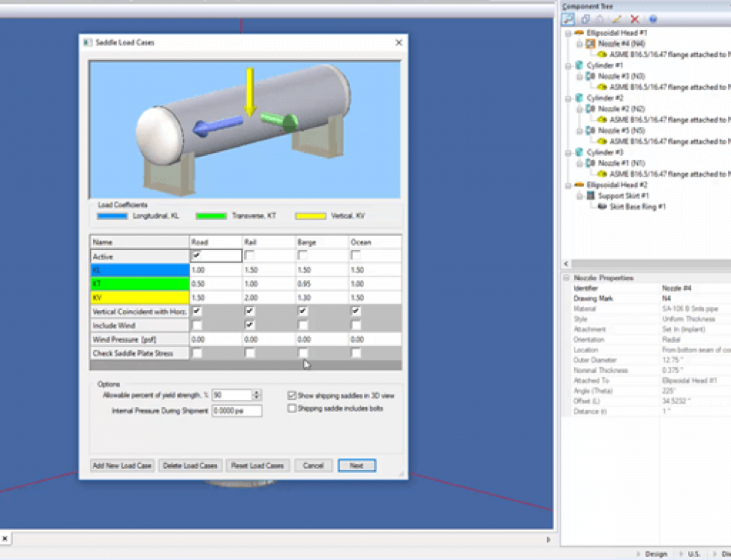Enable the Rail Active checkbox

tap(250, 255)
